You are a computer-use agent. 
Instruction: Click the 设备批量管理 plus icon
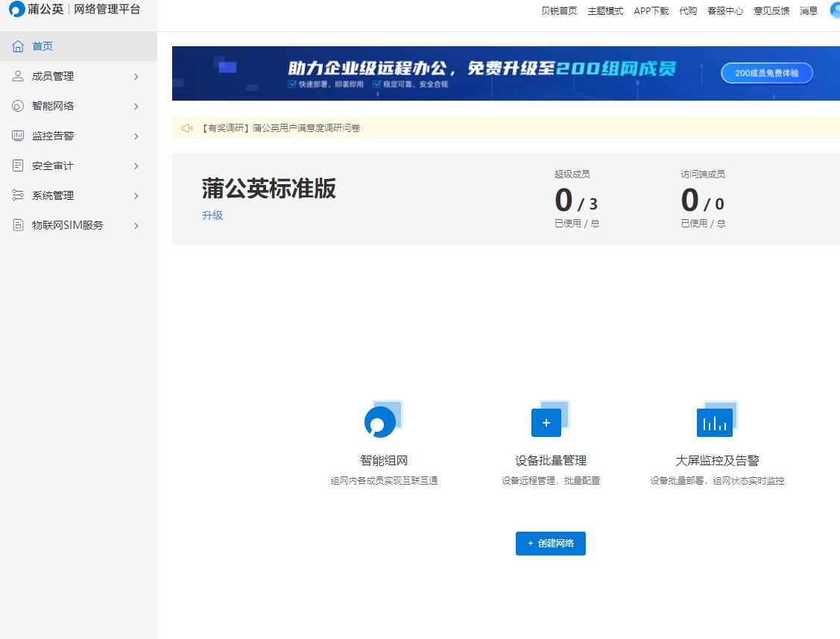548,421
